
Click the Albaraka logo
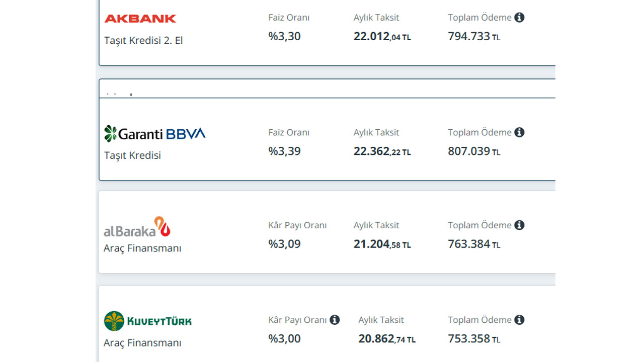pos(137,227)
